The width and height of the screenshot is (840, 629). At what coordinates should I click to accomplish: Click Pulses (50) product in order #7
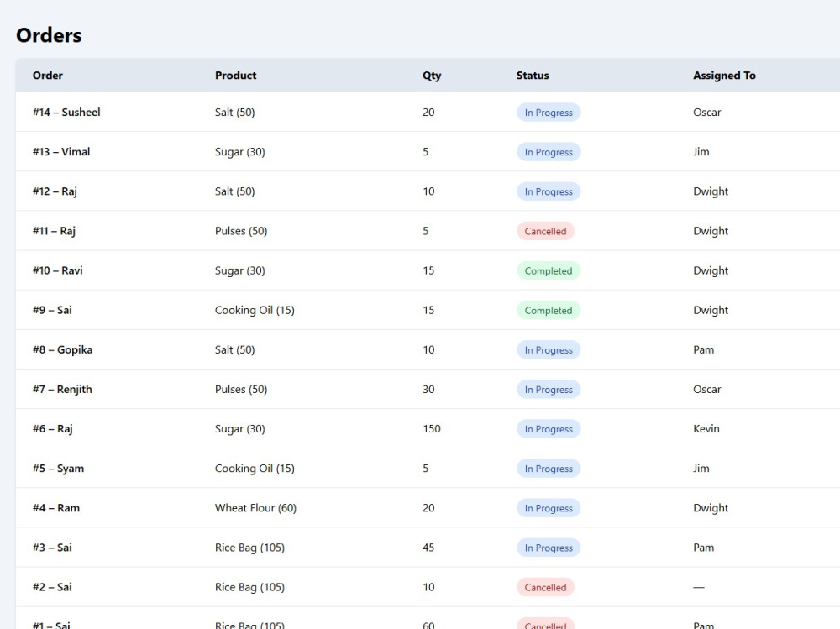(x=241, y=390)
